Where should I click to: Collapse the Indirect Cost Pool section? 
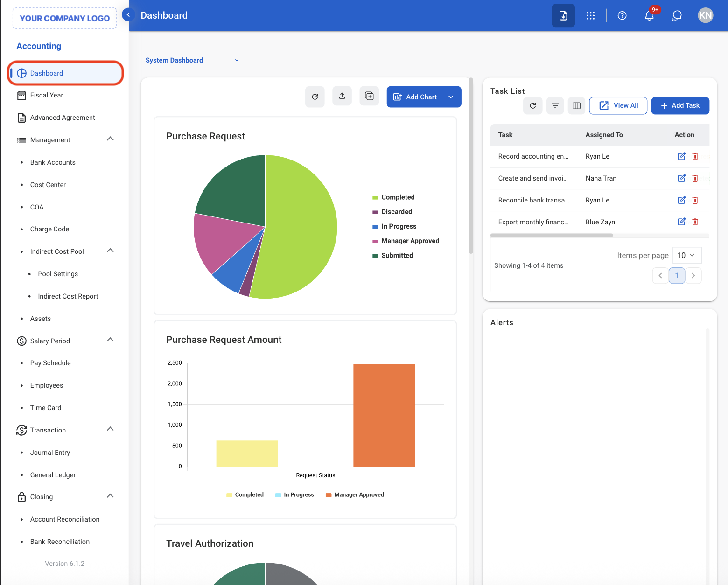tap(111, 251)
